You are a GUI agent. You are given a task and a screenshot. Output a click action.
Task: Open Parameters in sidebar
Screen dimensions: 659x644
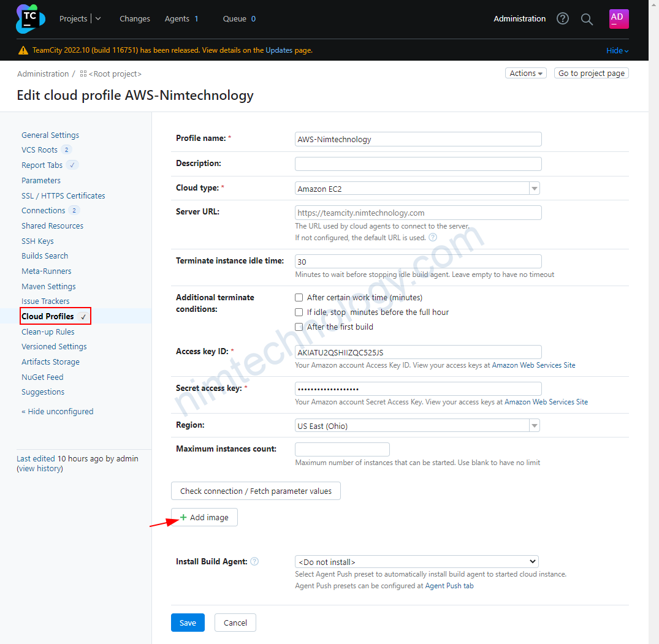pyautogui.click(x=41, y=180)
